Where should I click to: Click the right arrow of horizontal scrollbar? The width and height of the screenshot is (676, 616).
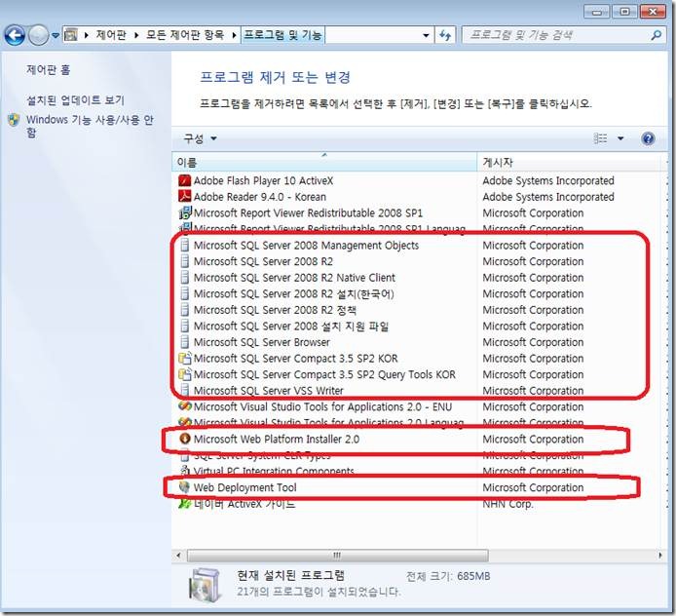coord(659,556)
